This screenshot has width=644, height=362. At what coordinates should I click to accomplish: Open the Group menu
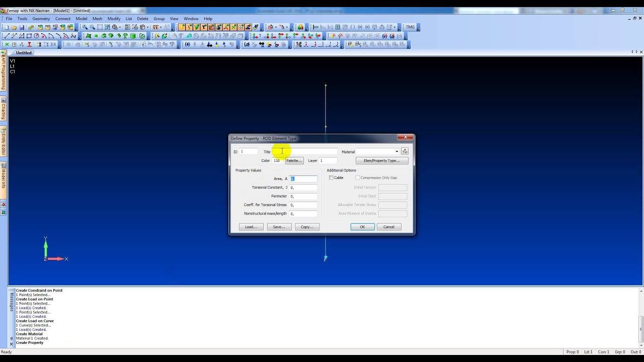159,19
